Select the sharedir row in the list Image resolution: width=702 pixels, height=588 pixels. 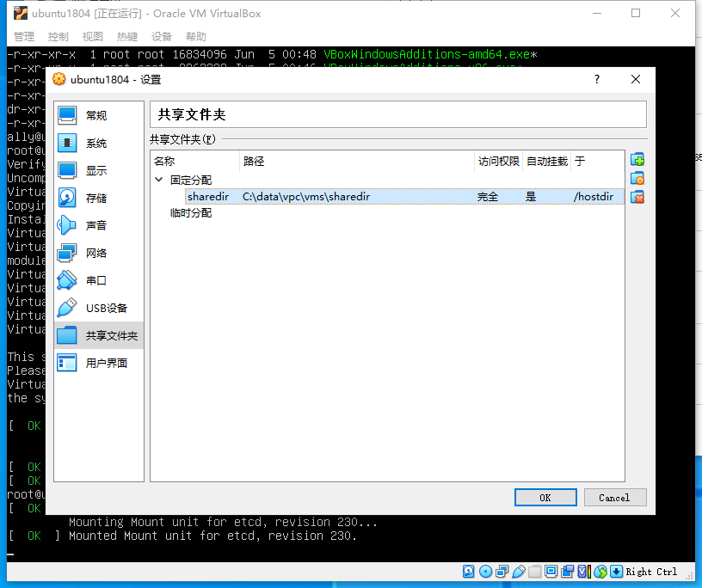pyautogui.click(x=301, y=197)
